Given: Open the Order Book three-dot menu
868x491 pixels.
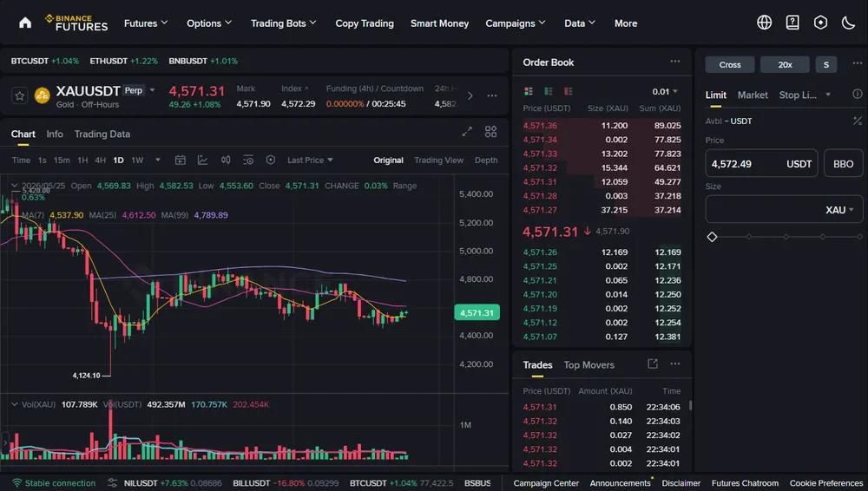Looking at the screenshot, I should 674,62.
